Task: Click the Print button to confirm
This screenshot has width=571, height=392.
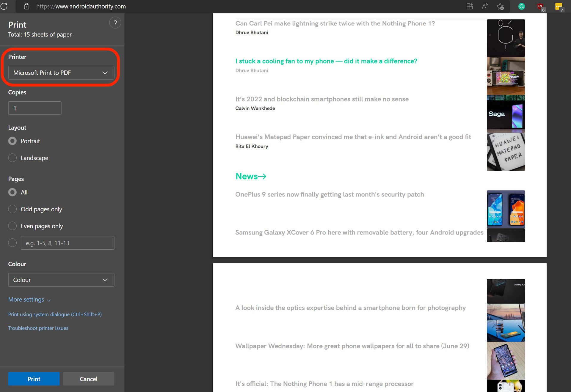Action: tap(34, 379)
